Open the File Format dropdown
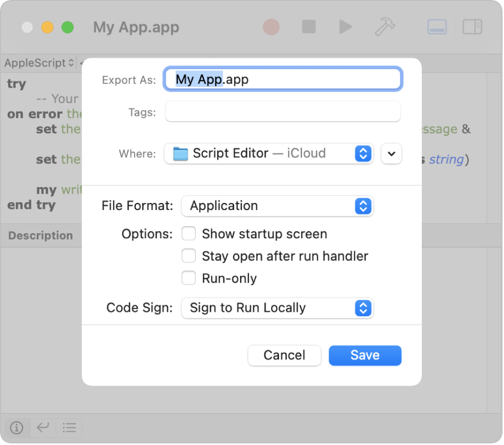 pos(277,206)
